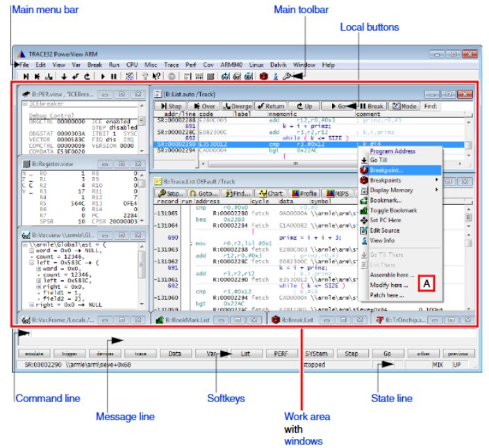Click the Setup... button in Trace.List
489x448 pixels.
(171, 194)
